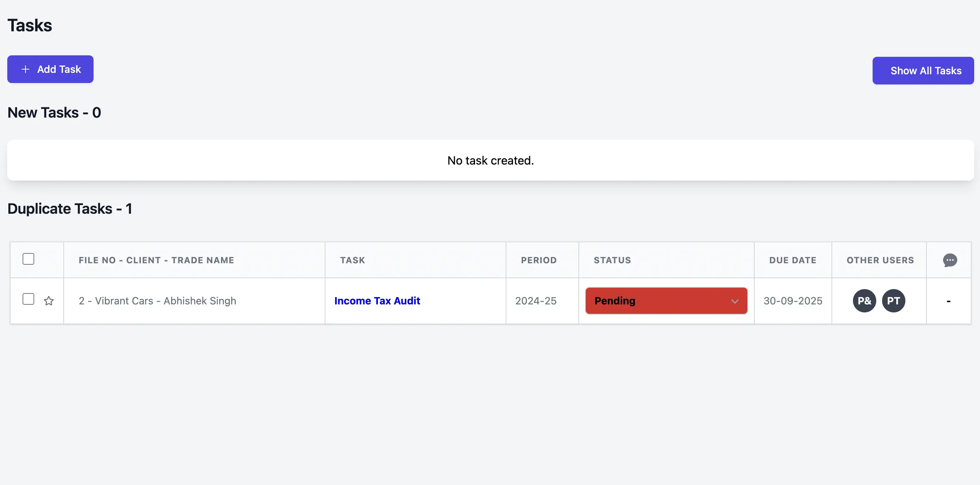Image resolution: width=980 pixels, height=485 pixels.
Task: Check the Vibrant Cars row checkbox
Action: (28, 299)
